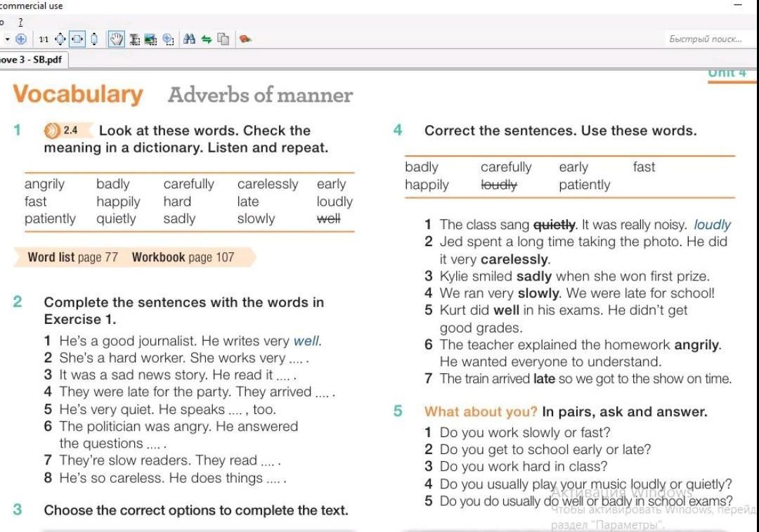The width and height of the screenshot is (759, 532).
Task: Toggle the Fit Width zoom mode
Action: pos(77,39)
